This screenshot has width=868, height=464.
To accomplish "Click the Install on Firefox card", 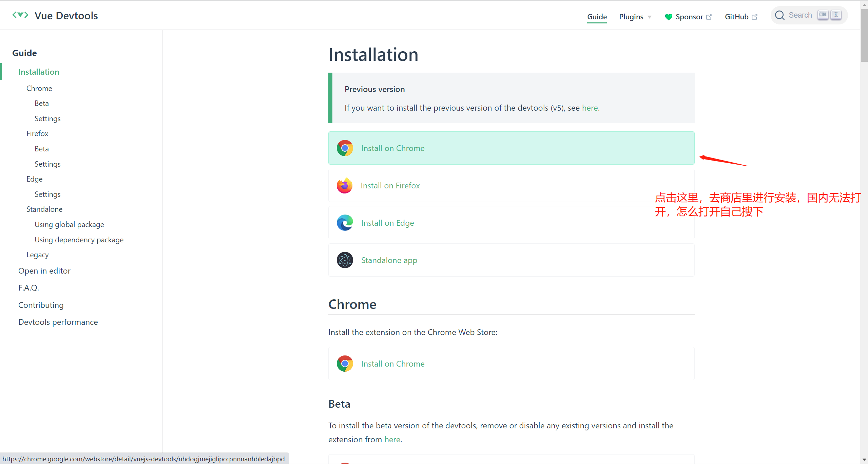I will [x=511, y=185].
